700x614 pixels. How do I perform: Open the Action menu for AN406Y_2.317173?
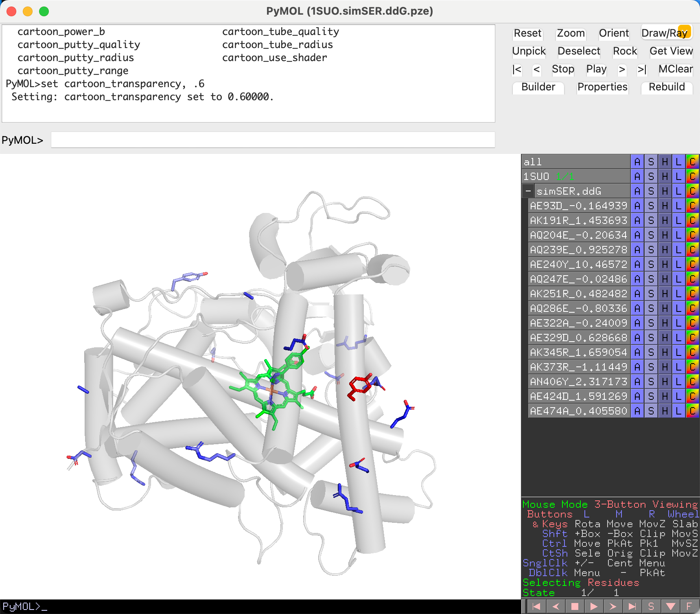(x=637, y=382)
